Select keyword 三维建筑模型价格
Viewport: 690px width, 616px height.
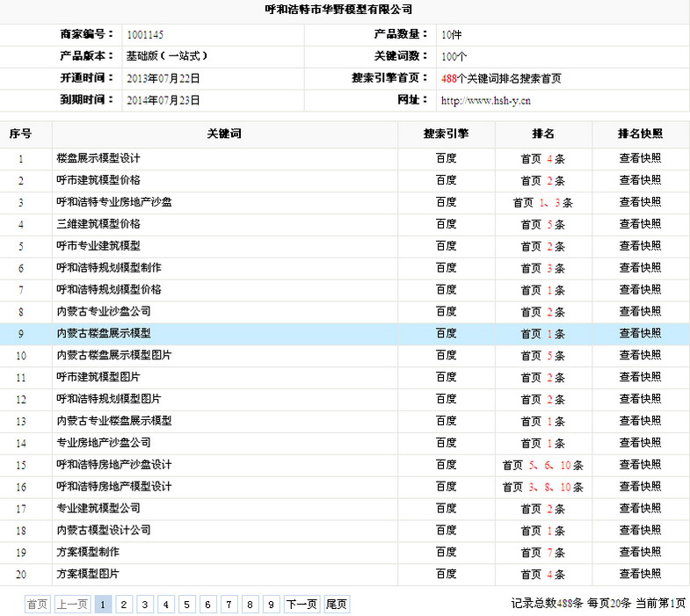98,224
